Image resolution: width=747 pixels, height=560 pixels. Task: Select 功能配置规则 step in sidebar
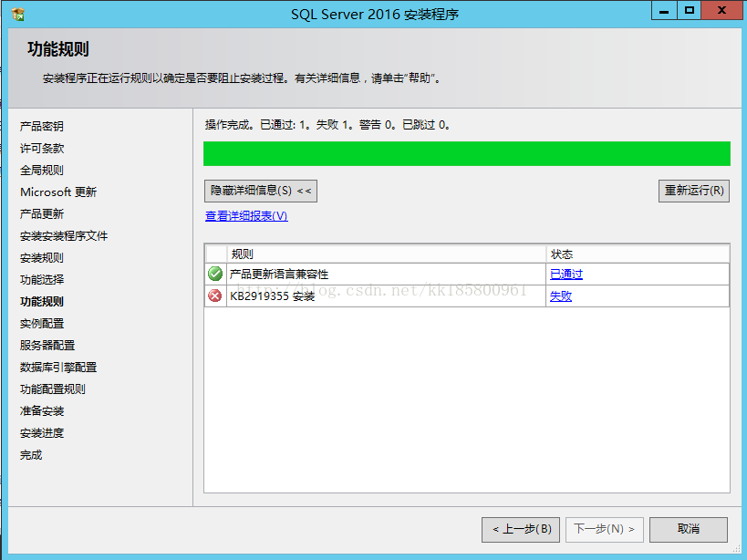coord(52,389)
